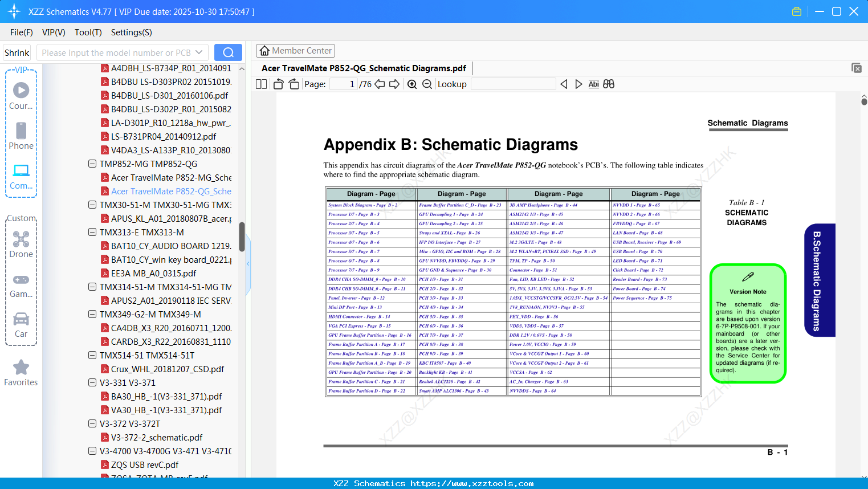Viewport: 868px width, 489px height.
Task: Find previous lookup match
Action: pos(564,84)
